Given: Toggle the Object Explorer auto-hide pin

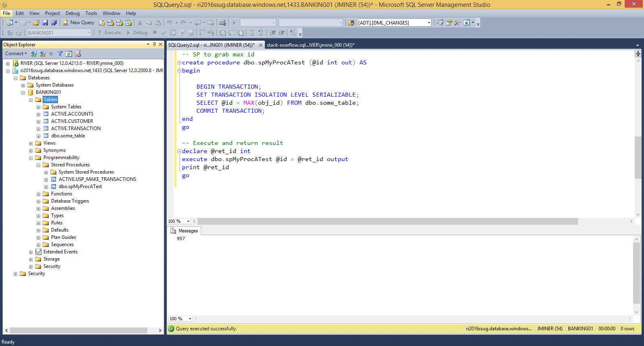Looking at the screenshot, I should tap(154, 44).
